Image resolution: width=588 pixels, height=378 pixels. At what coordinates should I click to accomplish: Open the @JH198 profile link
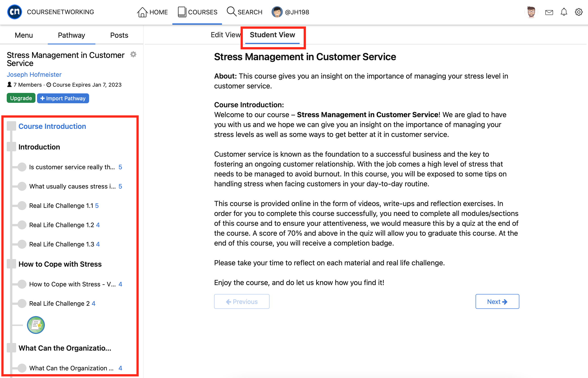coord(290,12)
